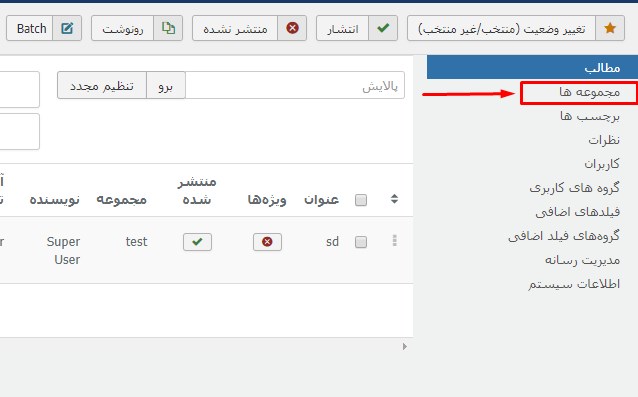Click the Super User author cell
The height and width of the screenshot is (397, 638).
click(x=63, y=251)
